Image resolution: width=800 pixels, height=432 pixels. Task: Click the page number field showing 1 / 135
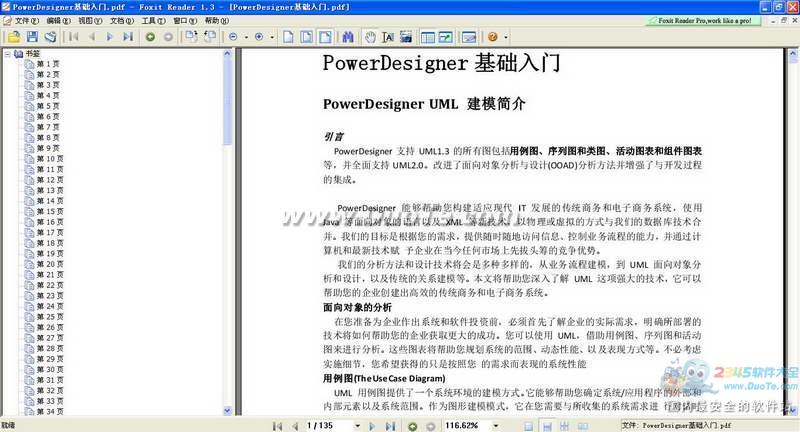[328, 425]
